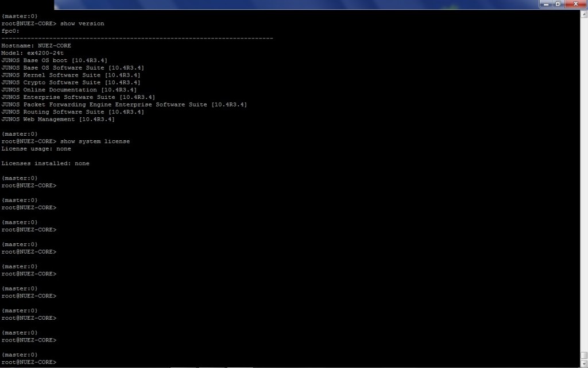588x368 pixels.
Task: Click 'JUNOS Enterprise Software Suite' line
Action: pyautogui.click(x=78, y=97)
